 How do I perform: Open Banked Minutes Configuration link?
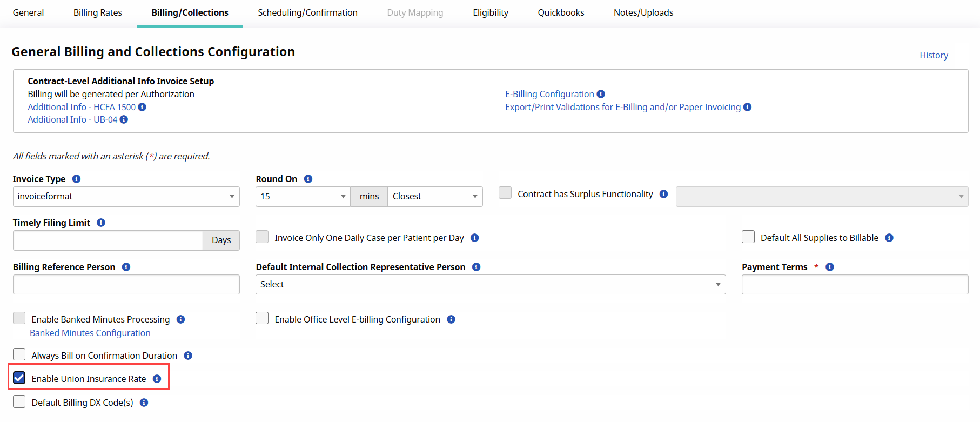tap(90, 333)
